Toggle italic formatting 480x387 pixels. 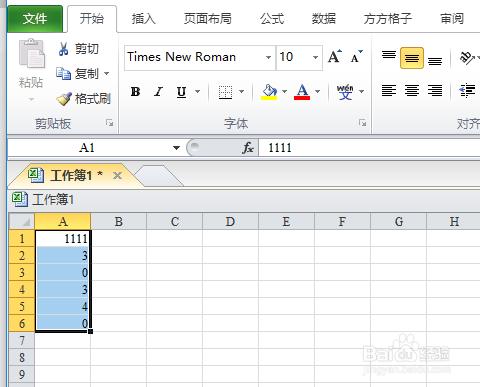(x=159, y=91)
